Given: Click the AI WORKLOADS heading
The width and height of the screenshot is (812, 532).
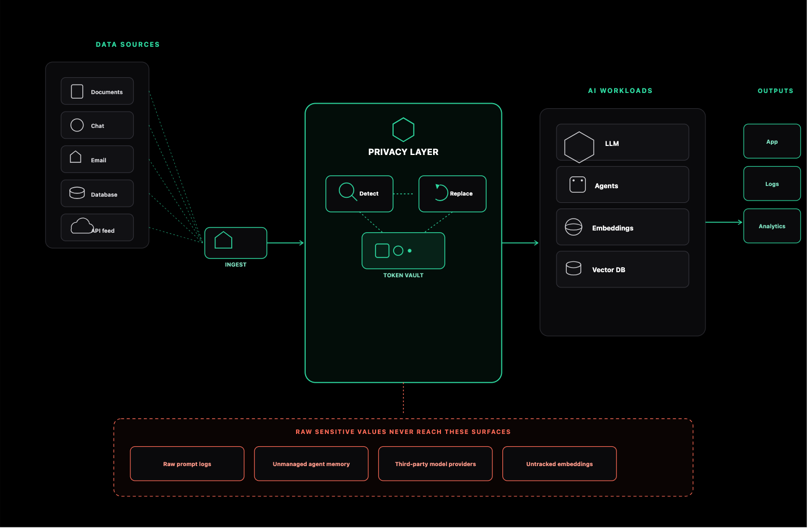Looking at the screenshot, I should click(x=620, y=91).
